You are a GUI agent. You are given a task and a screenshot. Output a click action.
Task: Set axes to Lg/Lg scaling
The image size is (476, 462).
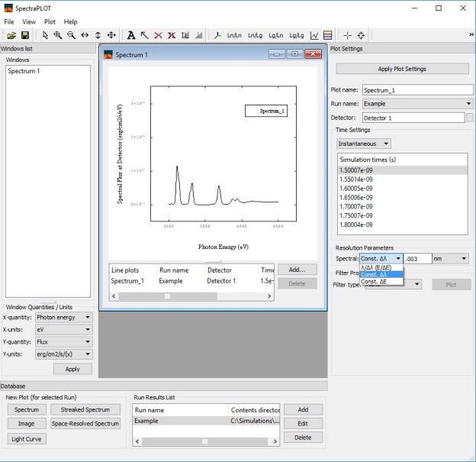[295, 35]
